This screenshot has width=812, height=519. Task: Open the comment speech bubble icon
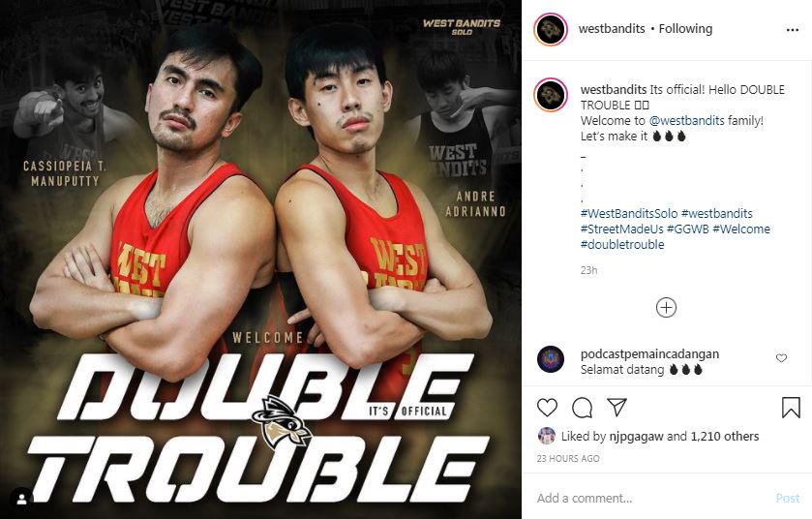(x=582, y=408)
